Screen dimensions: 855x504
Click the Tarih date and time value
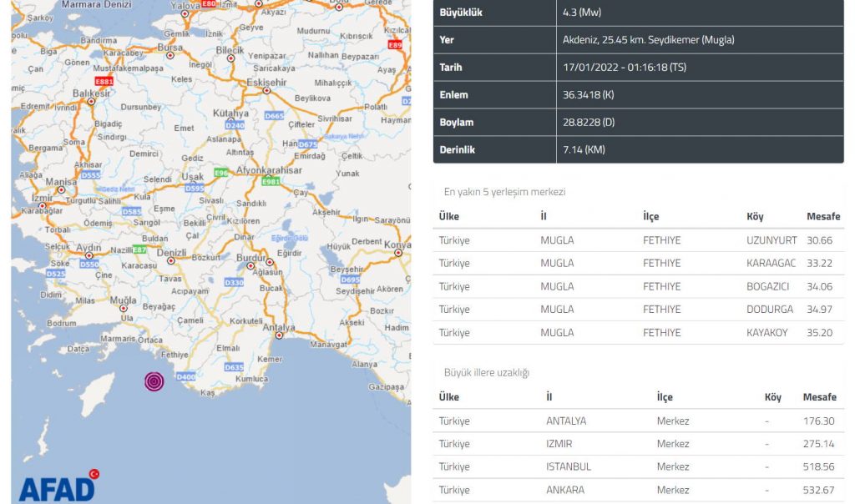click(619, 68)
